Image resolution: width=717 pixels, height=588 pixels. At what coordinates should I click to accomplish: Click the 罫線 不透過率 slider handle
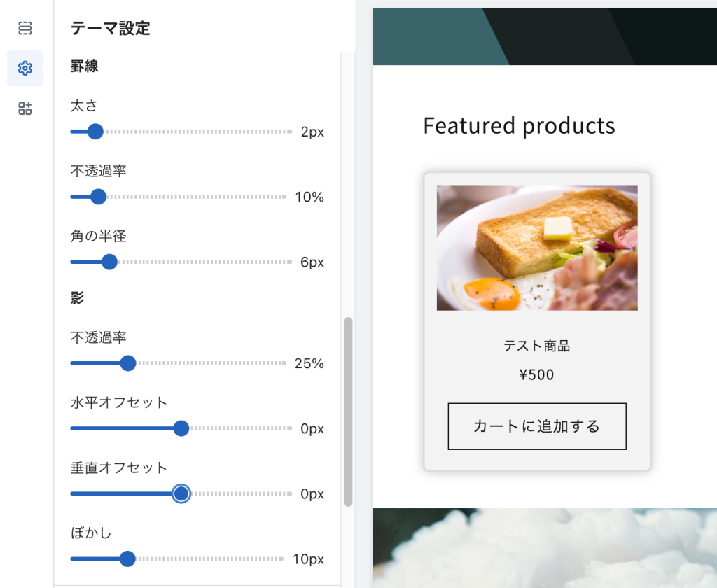coord(99,197)
